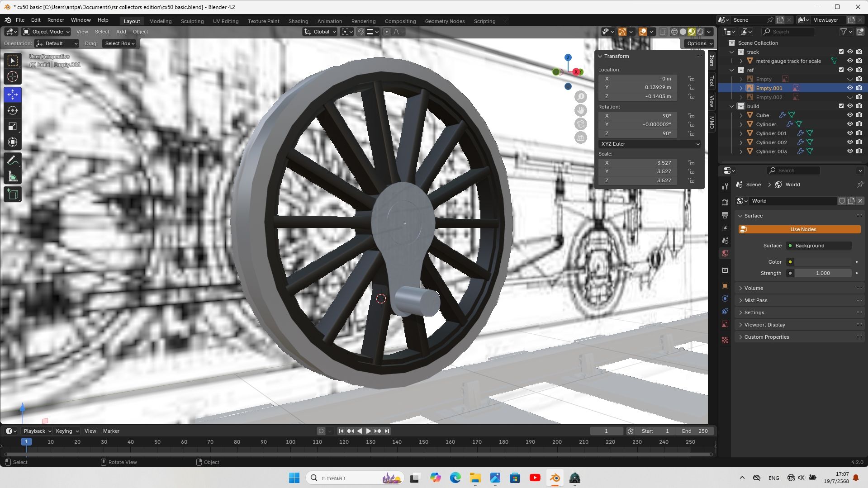Click the Scale X value field

[x=637, y=163]
